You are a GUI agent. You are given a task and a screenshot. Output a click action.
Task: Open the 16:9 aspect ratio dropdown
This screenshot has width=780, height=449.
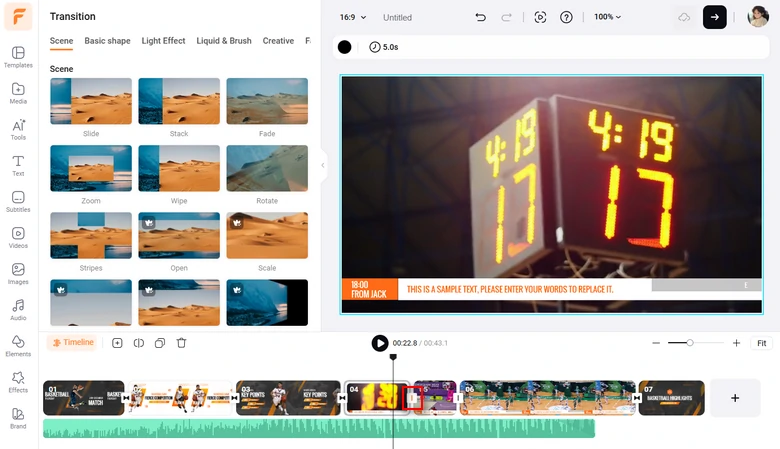(x=353, y=17)
